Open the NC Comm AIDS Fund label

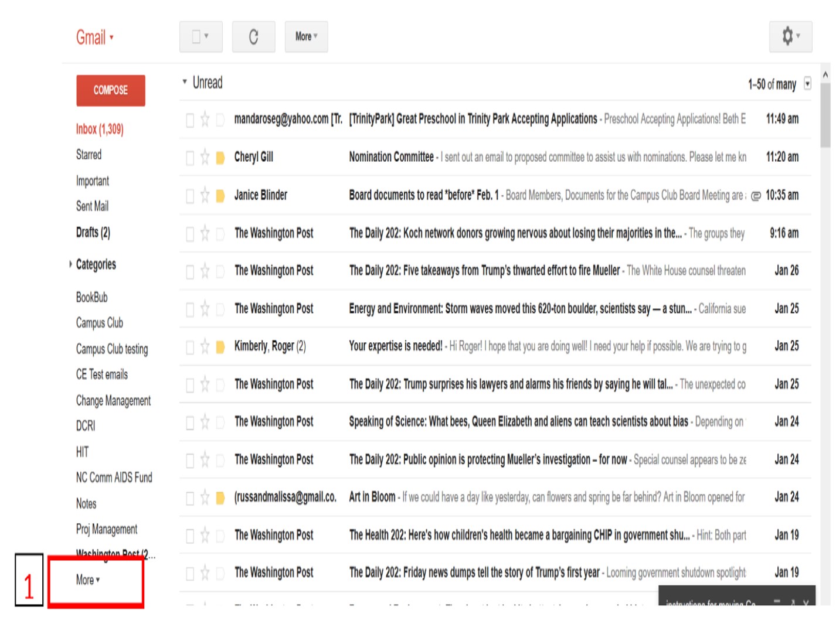click(x=114, y=478)
